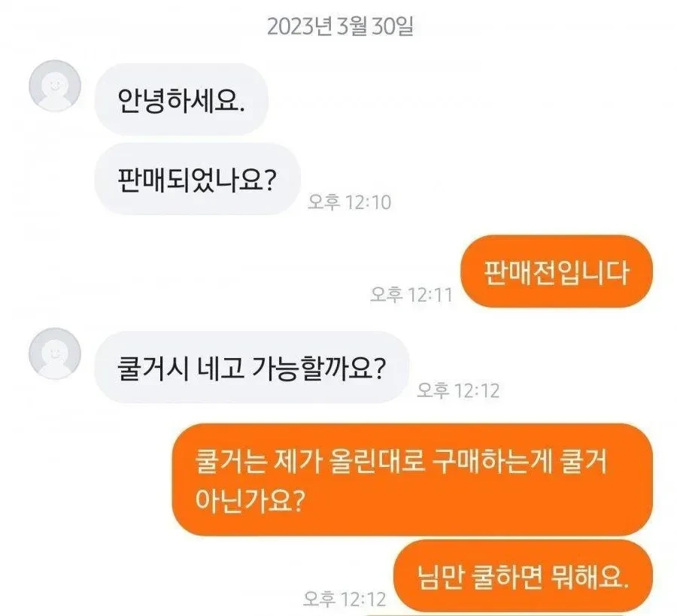Viewport: 677px width, 616px height.
Task: Click the word 뭐해요. in the last bubble
Action: (x=590, y=577)
